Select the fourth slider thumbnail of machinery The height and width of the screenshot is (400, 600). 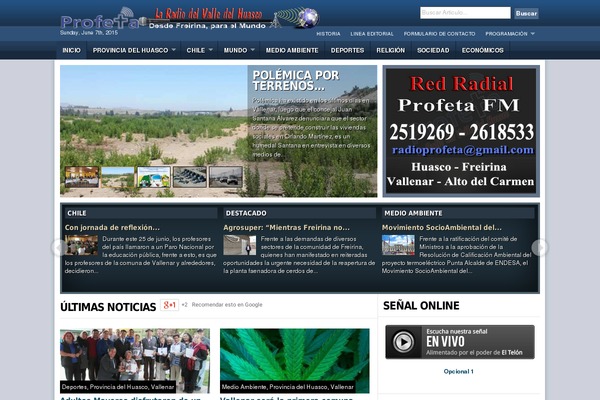pos(190,177)
